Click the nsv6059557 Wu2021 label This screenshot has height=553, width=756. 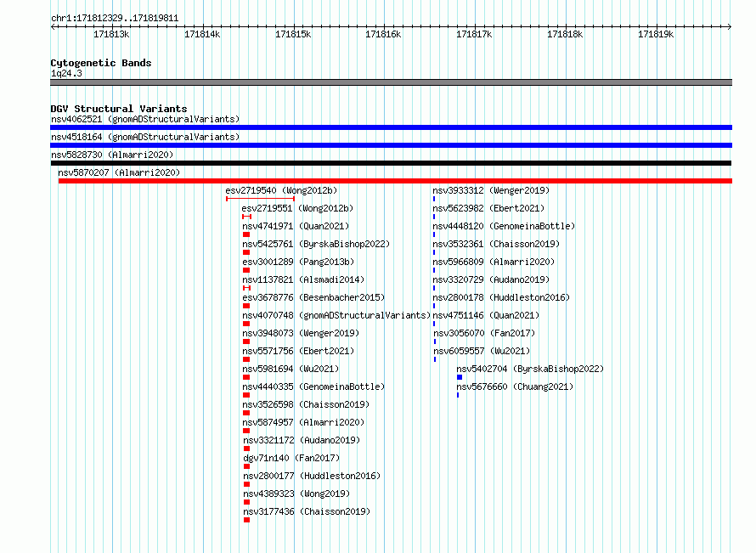[482, 351]
